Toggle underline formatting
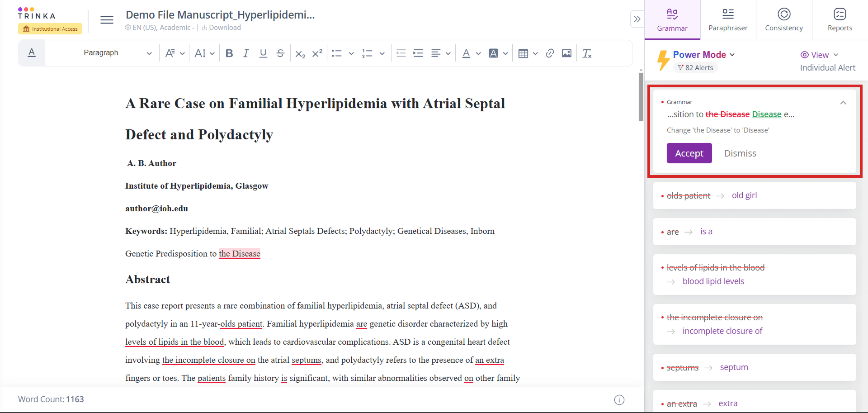868x413 pixels. pyautogui.click(x=263, y=53)
